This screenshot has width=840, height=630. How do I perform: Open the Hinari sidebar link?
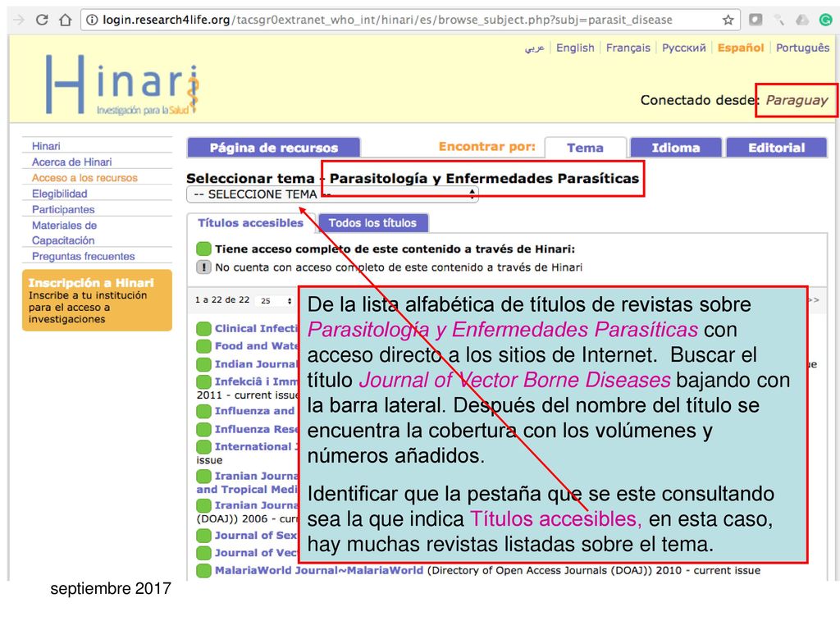click(46, 146)
